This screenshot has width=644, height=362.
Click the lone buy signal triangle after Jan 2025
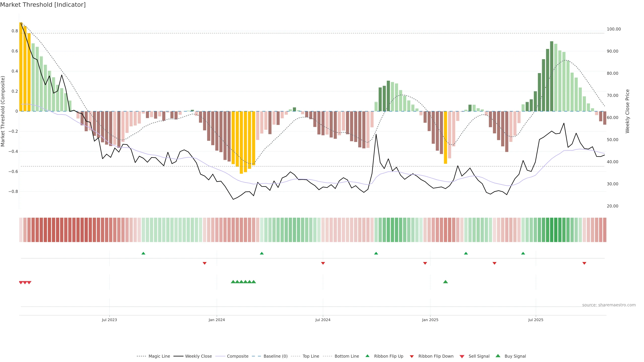445,282
